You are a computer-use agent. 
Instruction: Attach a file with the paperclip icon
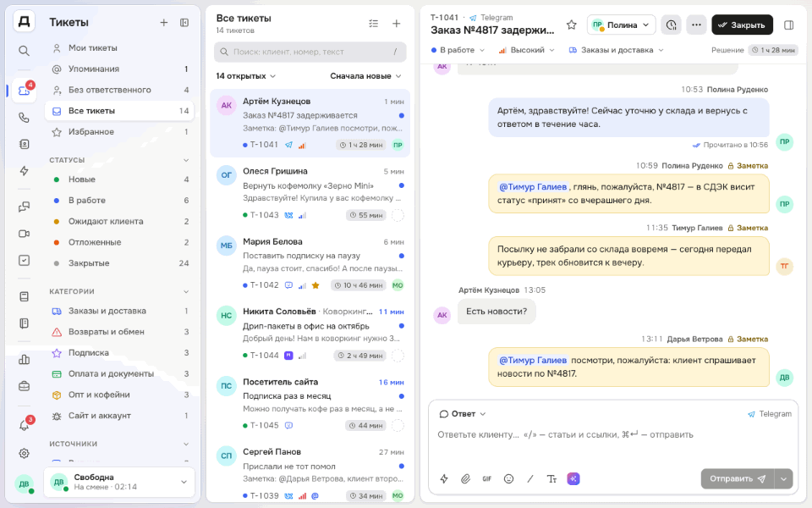click(x=465, y=479)
